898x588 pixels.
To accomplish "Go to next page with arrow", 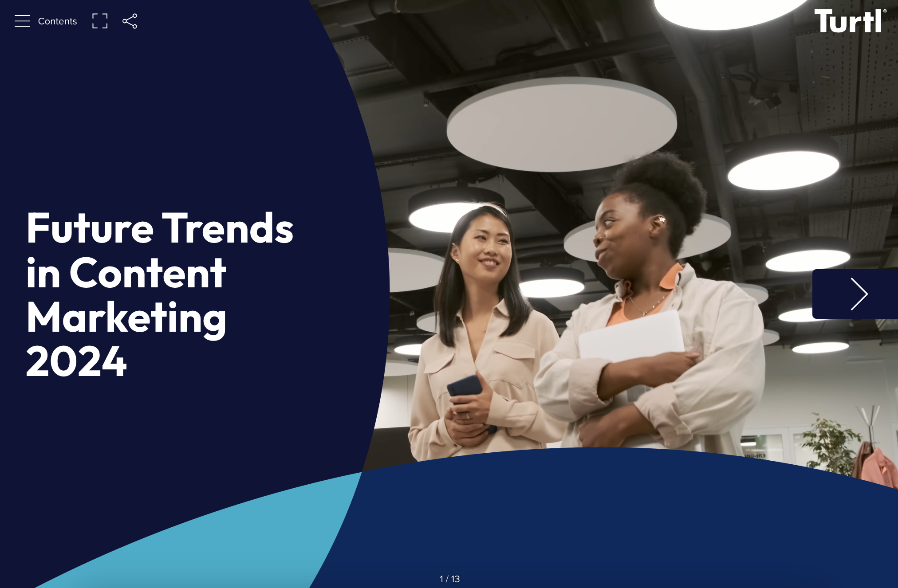I will click(x=858, y=294).
